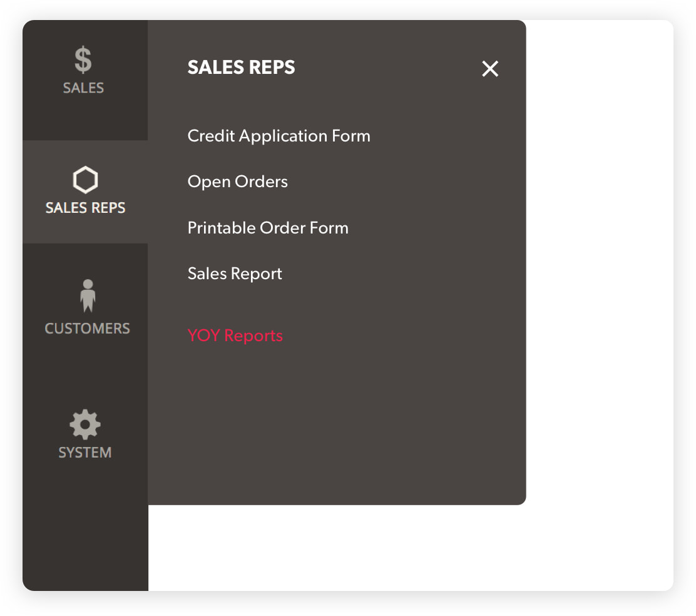Click the SYSTEM label in sidebar

[x=85, y=453]
